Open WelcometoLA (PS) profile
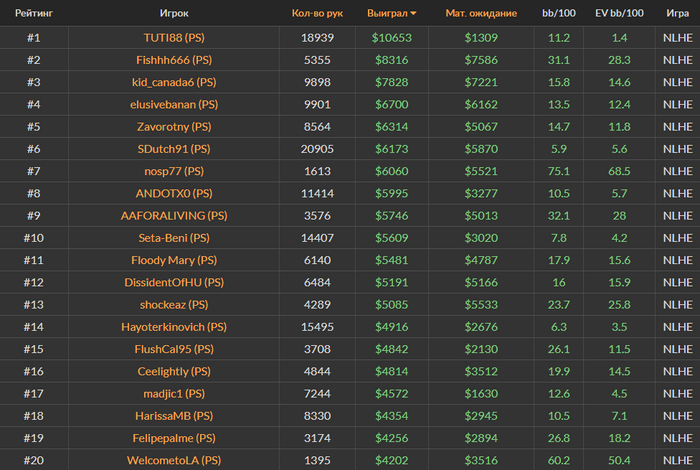 (x=174, y=460)
